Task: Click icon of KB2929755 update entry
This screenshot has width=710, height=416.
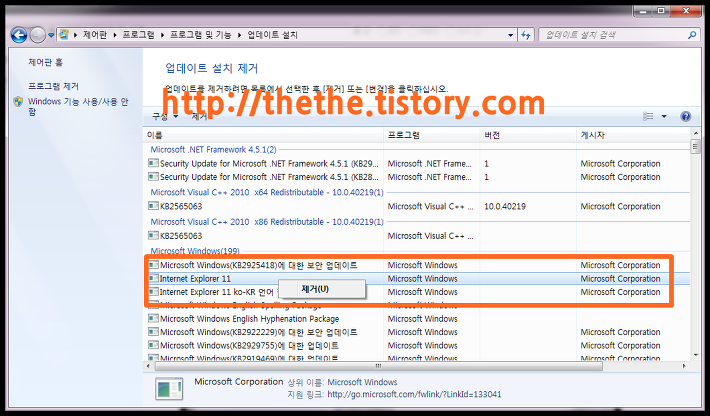Action: pyautogui.click(x=154, y=345)
